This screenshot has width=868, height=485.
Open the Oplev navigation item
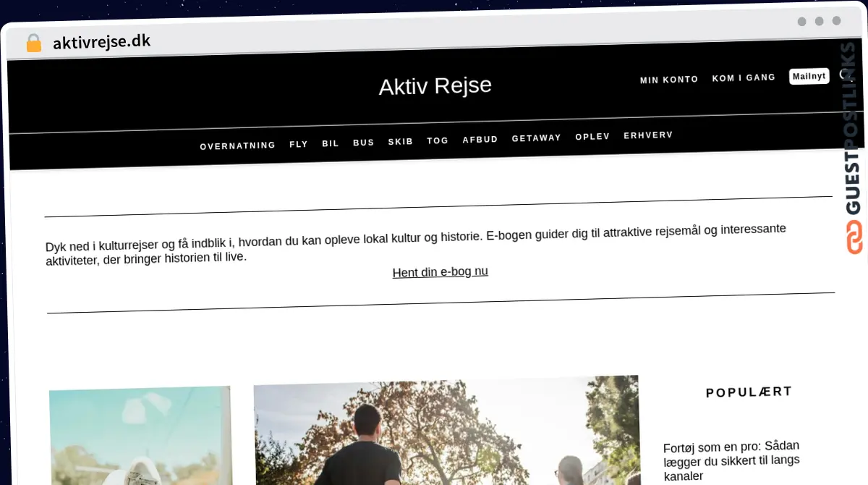592,137
